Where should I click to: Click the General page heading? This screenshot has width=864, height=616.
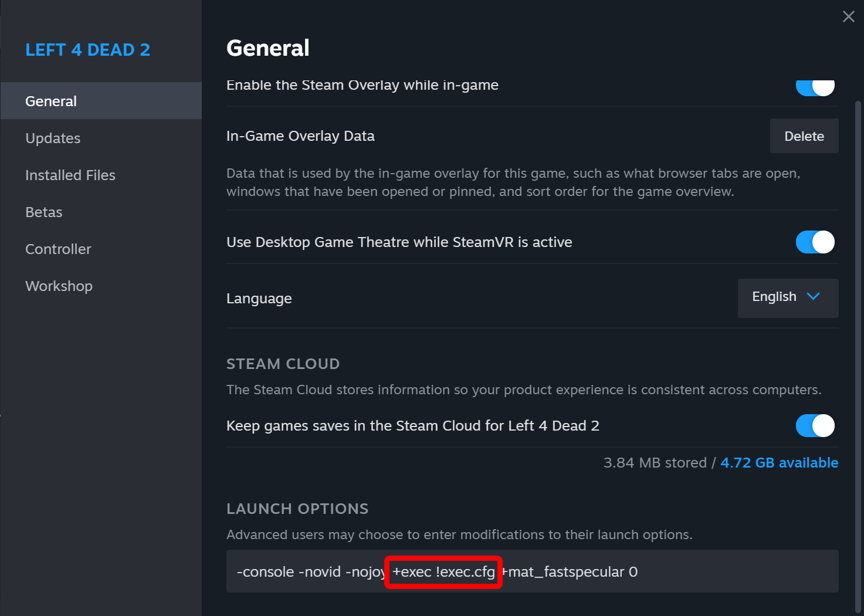[x=268, y=48]
